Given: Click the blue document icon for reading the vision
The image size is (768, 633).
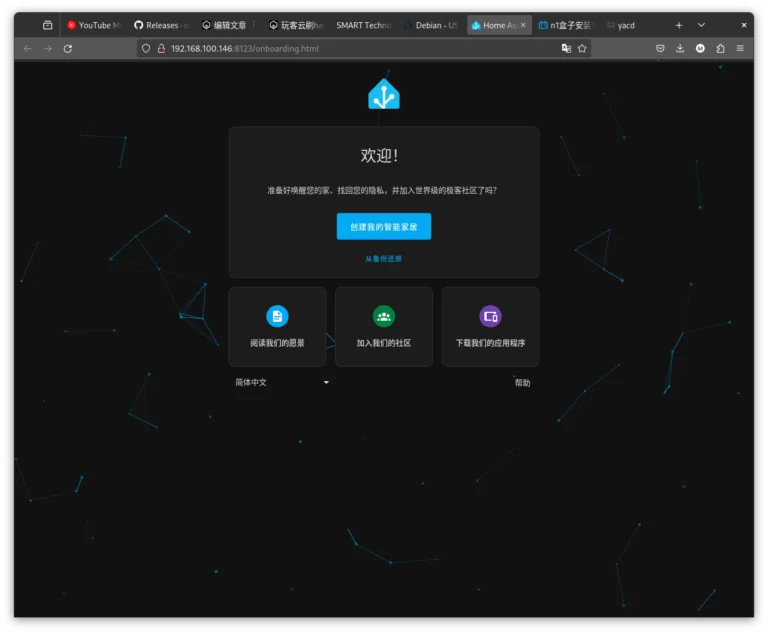Looking at the screenshot, I should click(277, 316).
